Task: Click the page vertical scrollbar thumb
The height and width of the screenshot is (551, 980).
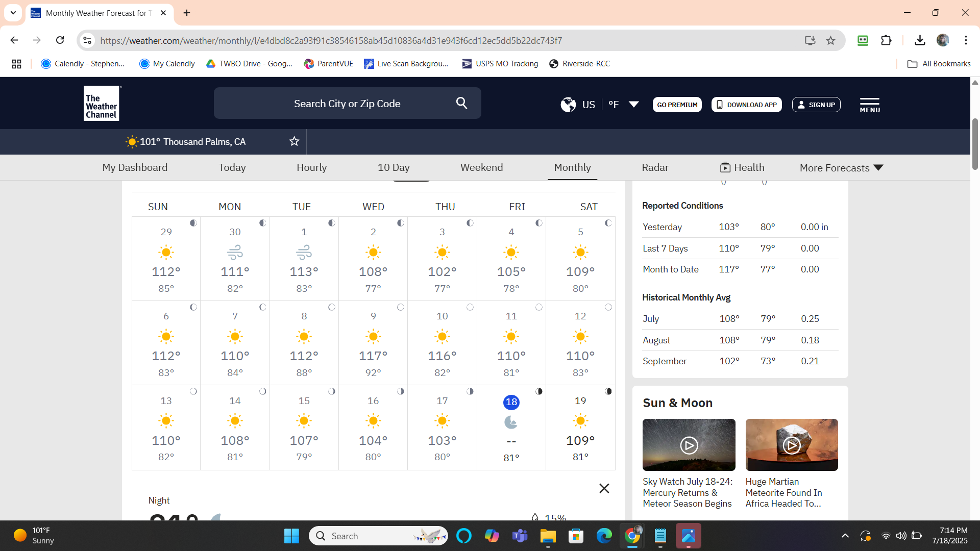Action: tap(975, 144)
